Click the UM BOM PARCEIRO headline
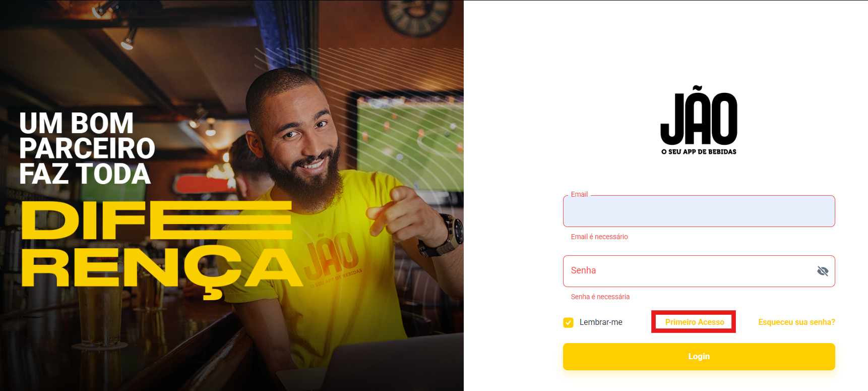This screenshot has height=391, width=868. (87, 148)
